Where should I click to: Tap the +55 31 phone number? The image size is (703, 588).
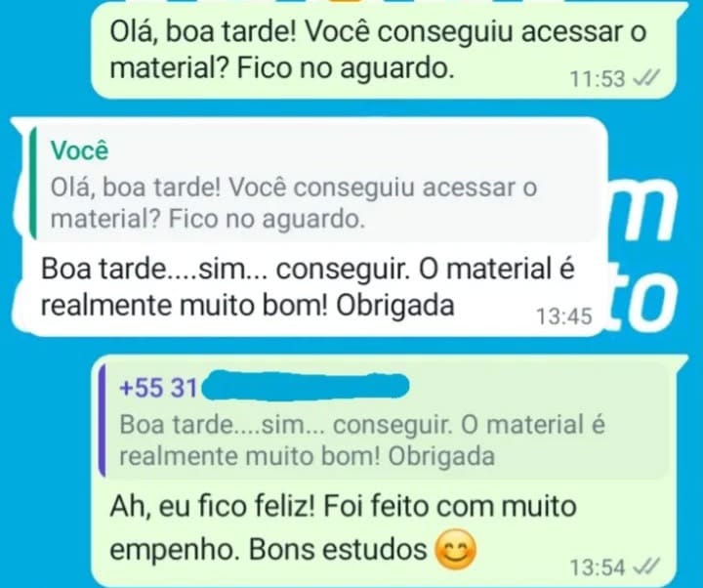158,388
